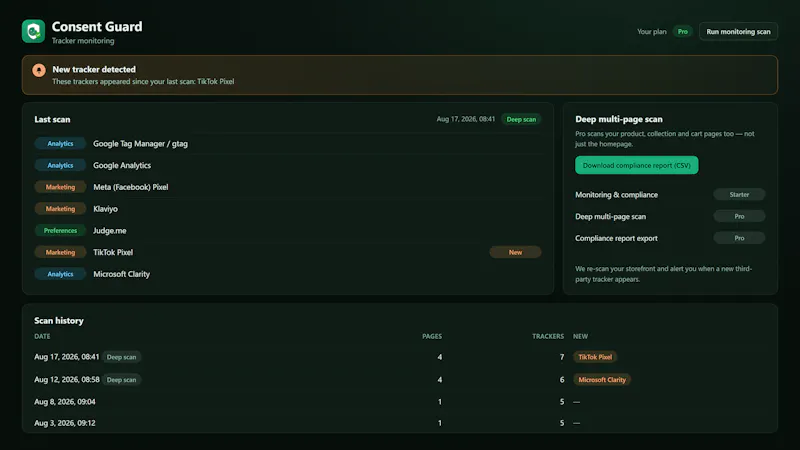800x450 pixels.
Task: Select the Microsoft Clarity tracker name in Last scan
Action: (121, 274)
